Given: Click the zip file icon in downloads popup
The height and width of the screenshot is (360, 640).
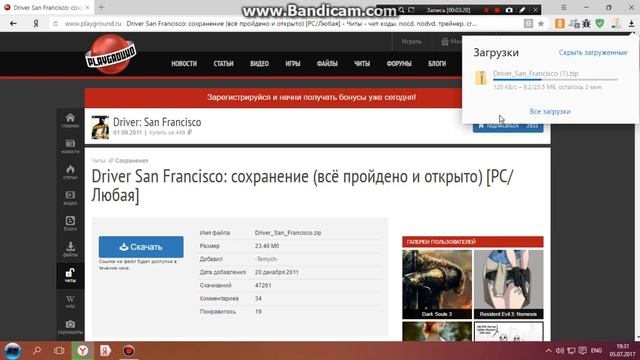Looking at the screenshot, I should [x=481, y=78].
